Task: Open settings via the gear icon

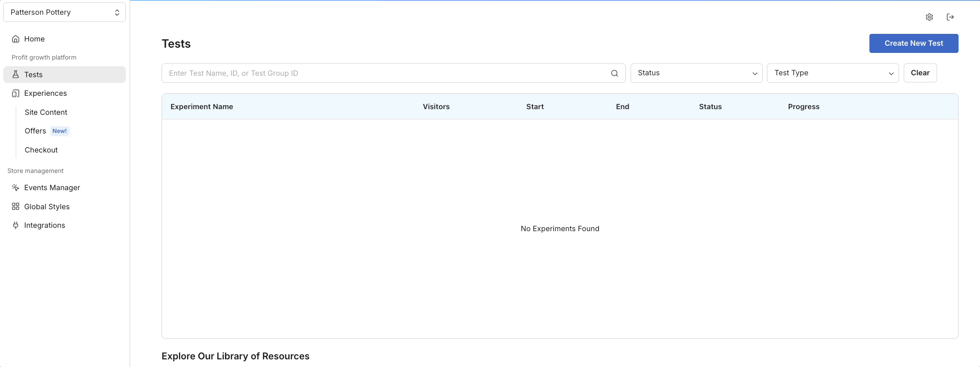Action: tap(929, 17)
